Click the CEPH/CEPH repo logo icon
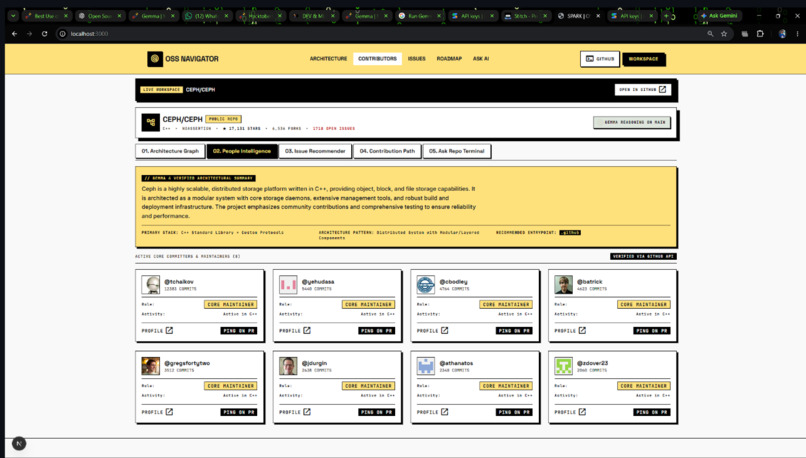The image size is (806, 458). tap(151, 122)
